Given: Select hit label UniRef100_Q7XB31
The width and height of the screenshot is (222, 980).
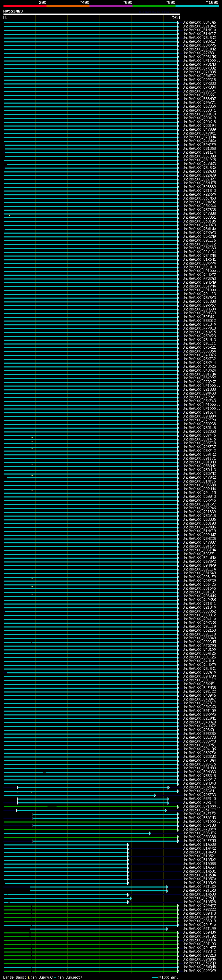Looking at the screenshot, I should (199, 53).
